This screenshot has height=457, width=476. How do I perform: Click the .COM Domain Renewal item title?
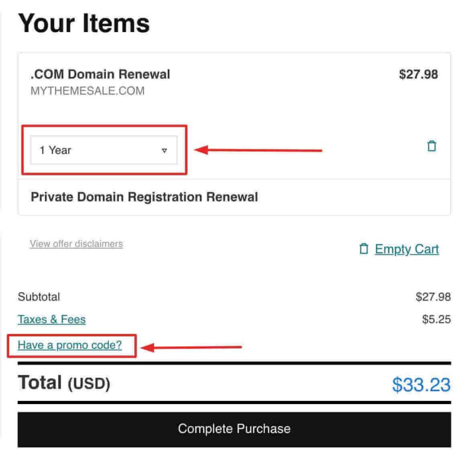click(100, 74)
